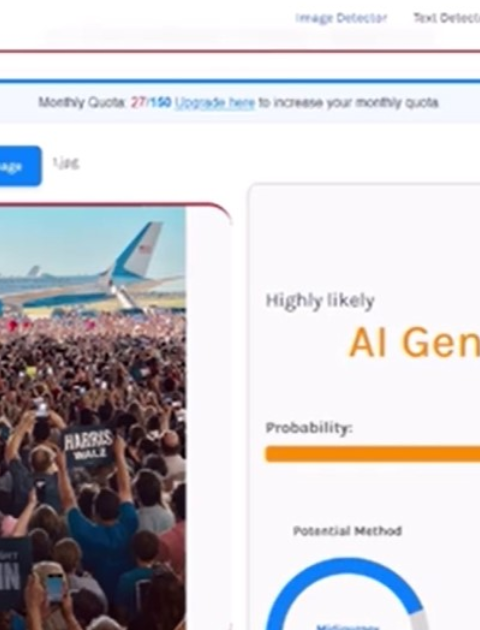The width and height of the screenshot is (480, 630).
Task: Open the Image Detector nav tab
Action: (341, 18)
